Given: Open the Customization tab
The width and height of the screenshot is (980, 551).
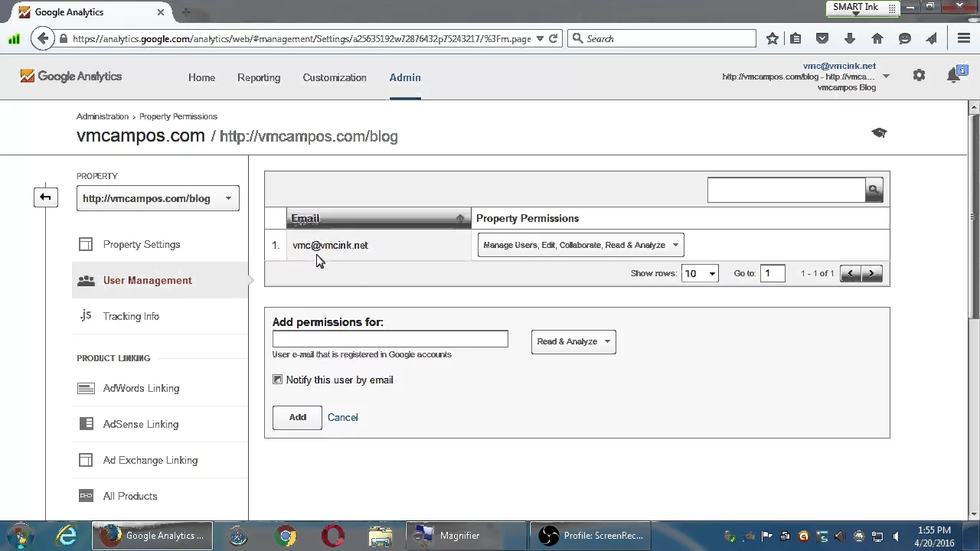Looking at the screenshot, I should click(x=335, y=77).
